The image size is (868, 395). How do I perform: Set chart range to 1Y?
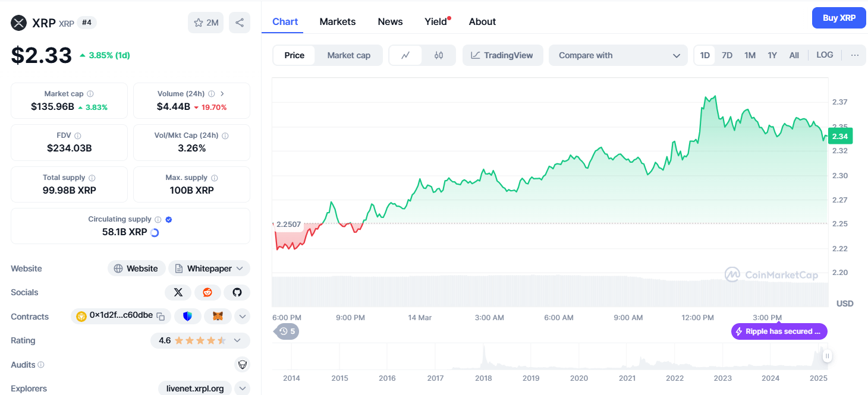[x=772, y=55]
